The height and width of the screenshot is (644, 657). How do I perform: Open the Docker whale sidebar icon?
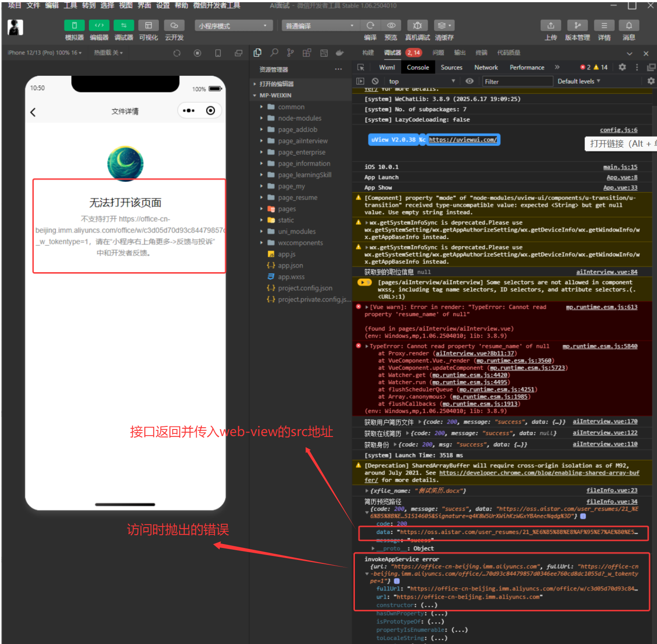[340, 53]
